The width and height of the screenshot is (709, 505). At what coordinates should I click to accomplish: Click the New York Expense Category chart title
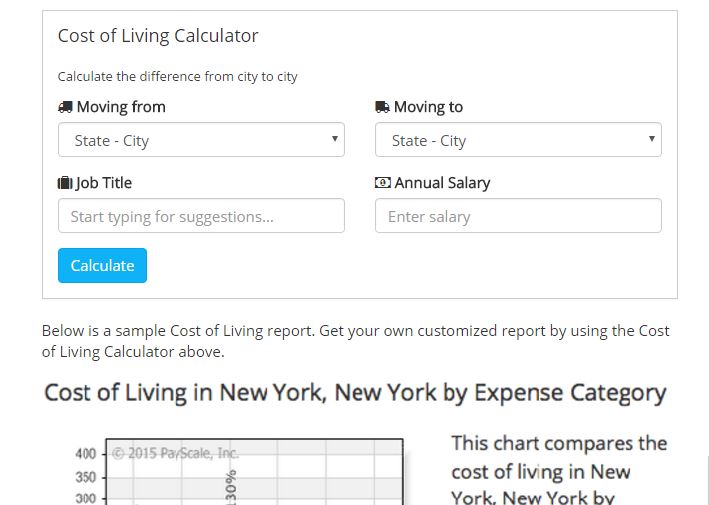[x=355, y=393]
